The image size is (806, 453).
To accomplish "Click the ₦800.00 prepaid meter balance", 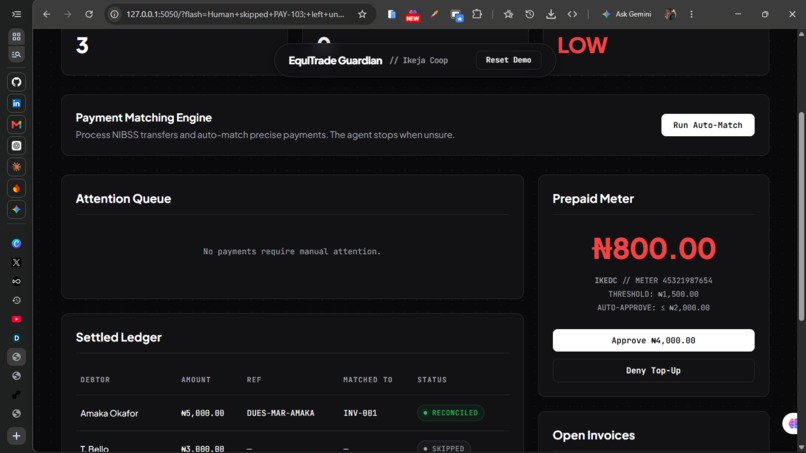I will tap(653, 248).
